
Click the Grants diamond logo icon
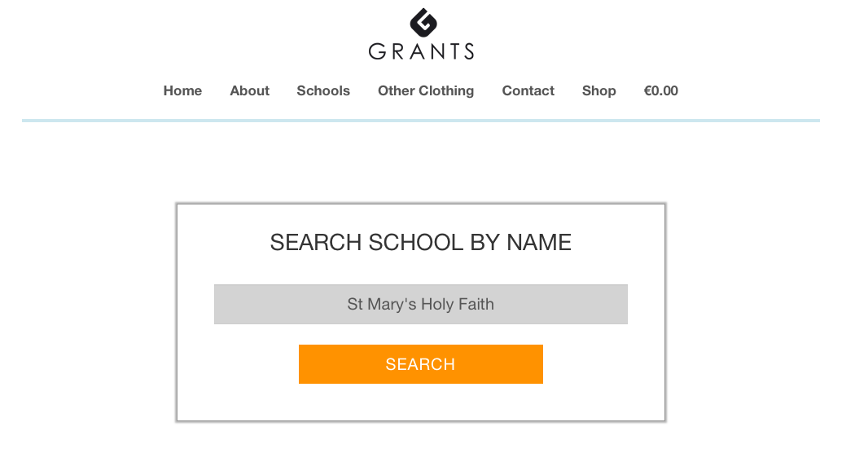(423, 23)
